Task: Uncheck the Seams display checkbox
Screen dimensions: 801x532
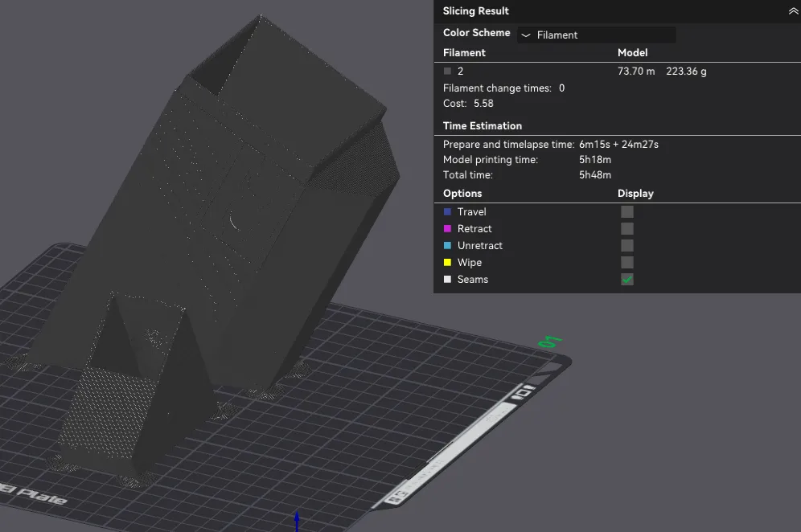Action: click(x=626, y=280)
